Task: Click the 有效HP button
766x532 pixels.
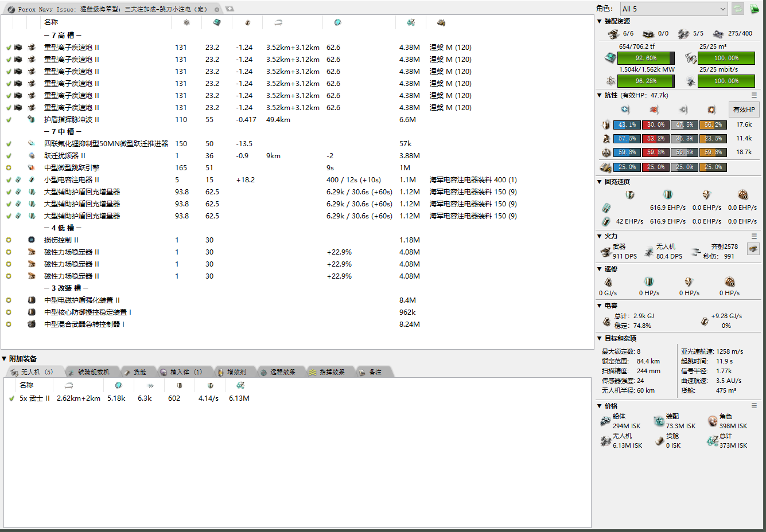Action: [x=744, y=109]
